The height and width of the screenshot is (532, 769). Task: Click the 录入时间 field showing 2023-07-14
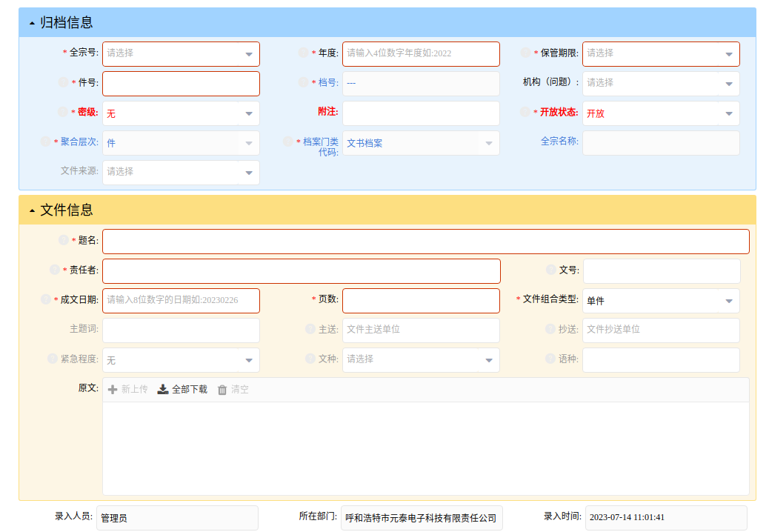666,518
